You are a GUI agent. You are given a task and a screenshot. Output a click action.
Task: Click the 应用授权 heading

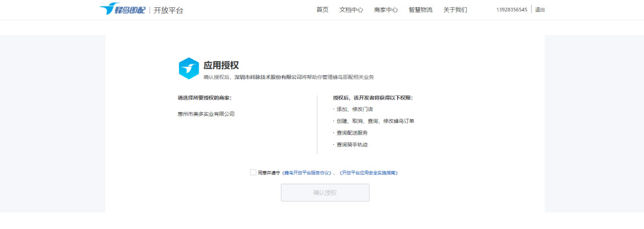[221, 65]
